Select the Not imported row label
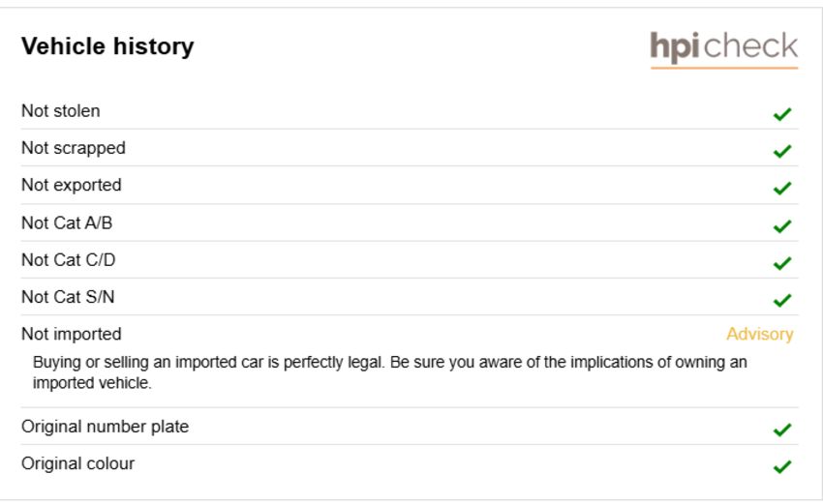The image size is (823, 504). point(72,334)
